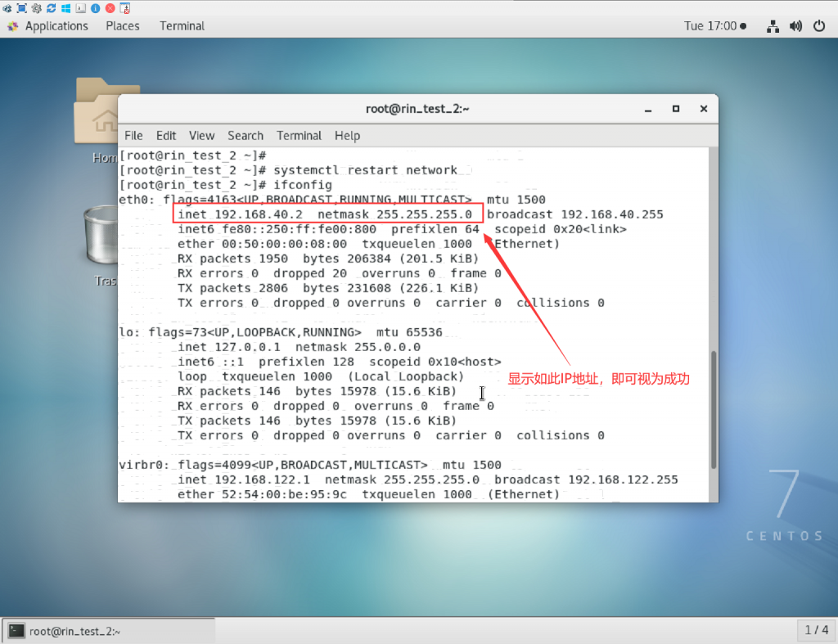Expand the Places menu
Viewport: 838px width, 644px height.
coord(123,26)
